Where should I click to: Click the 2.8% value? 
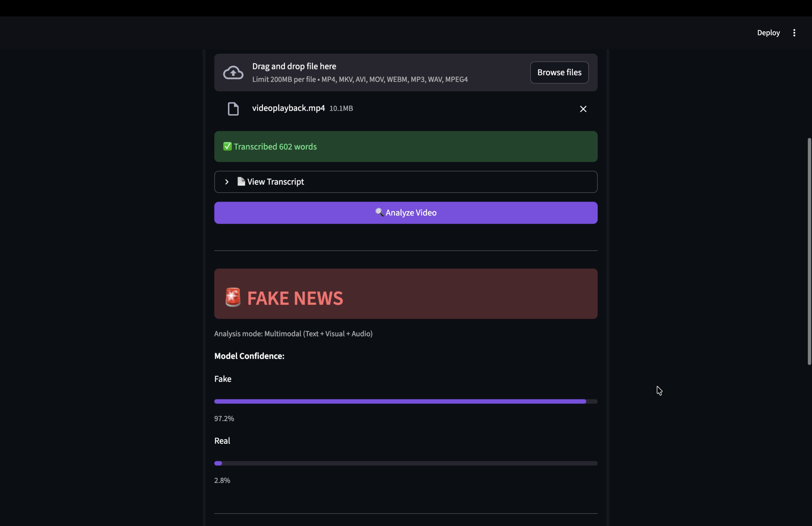pyautogui.click(x=222, y=480)
